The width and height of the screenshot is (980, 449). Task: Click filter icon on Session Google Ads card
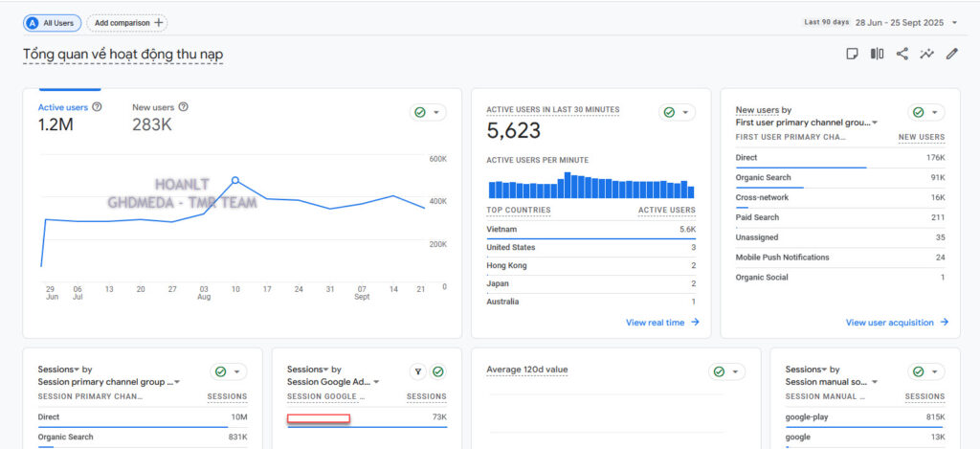click(x=417, y=371)
